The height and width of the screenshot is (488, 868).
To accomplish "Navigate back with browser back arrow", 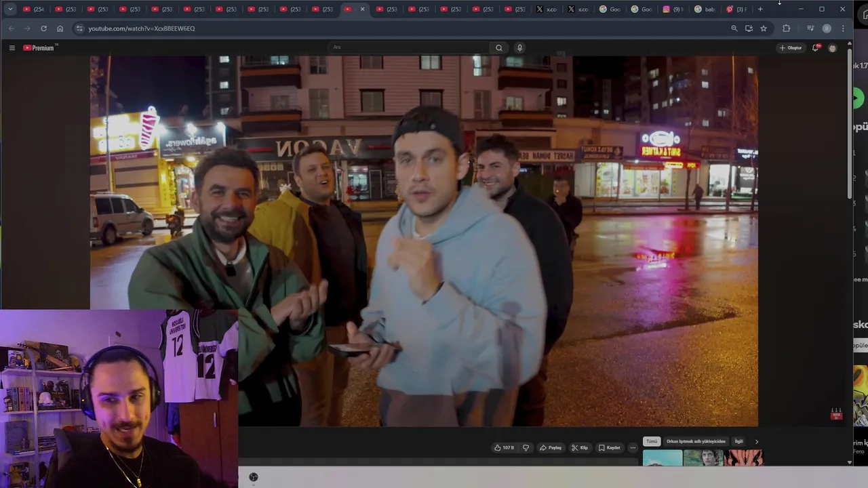I will (x=11, y=28).
